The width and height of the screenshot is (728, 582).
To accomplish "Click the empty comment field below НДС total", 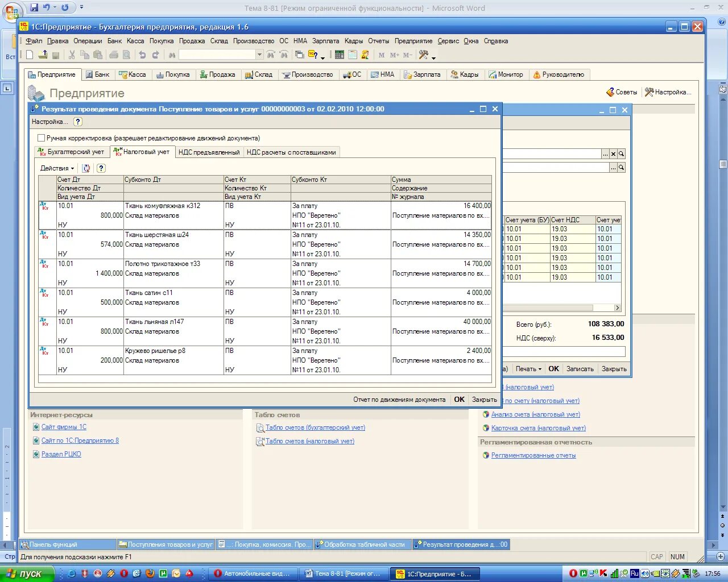I will coord(564,352).
